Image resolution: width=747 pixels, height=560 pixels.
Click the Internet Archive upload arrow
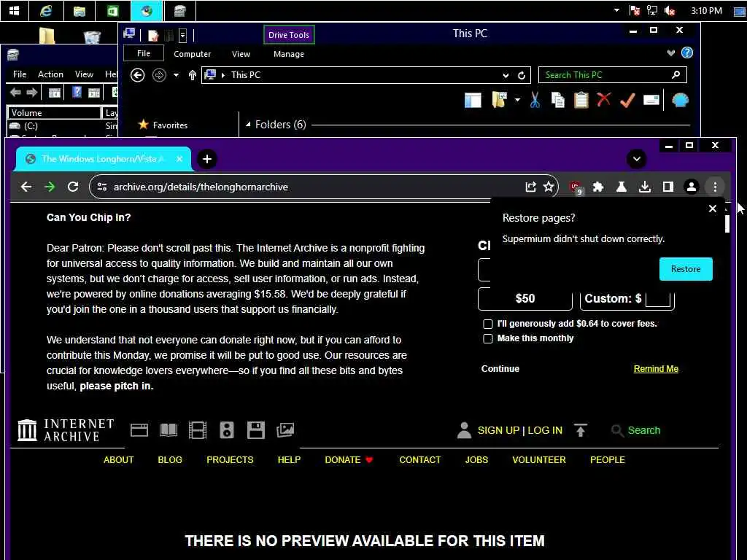580,430
